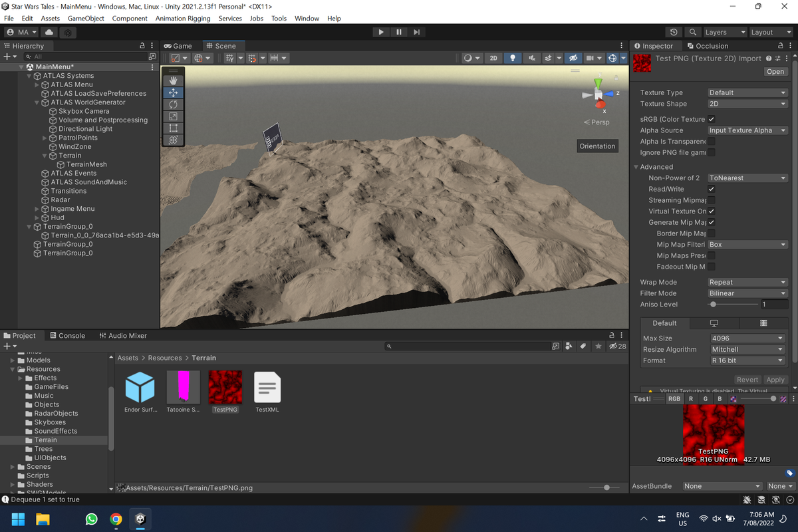The width and height of the screenshot is (798, 532).
Task: Open the Animation Rigging menu
Action: click(182, 19)
